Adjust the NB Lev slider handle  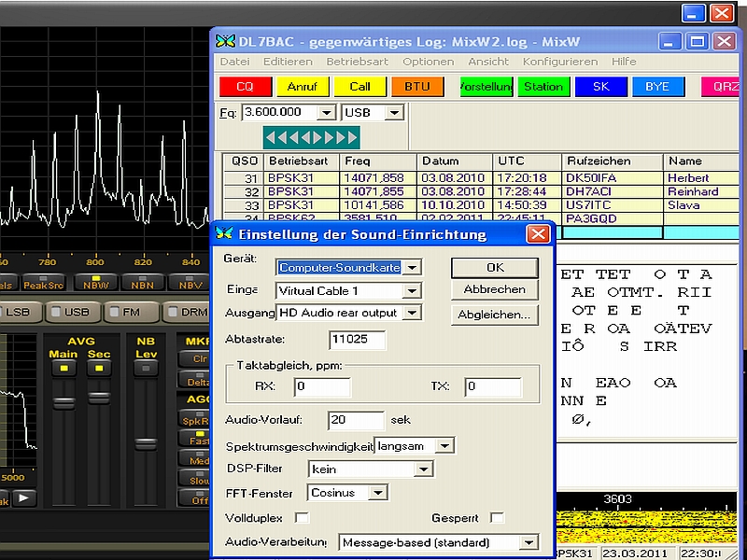(x=146, y=444)
